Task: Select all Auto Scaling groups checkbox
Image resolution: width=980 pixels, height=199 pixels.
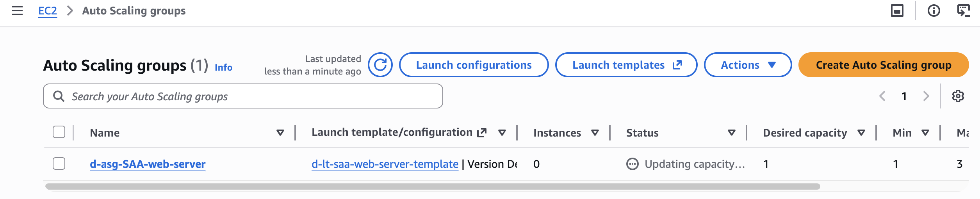Action: [59, 132]
